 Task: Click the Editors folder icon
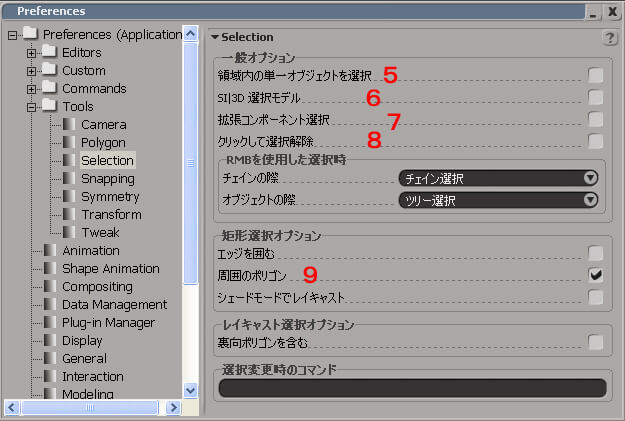(50, 51)
